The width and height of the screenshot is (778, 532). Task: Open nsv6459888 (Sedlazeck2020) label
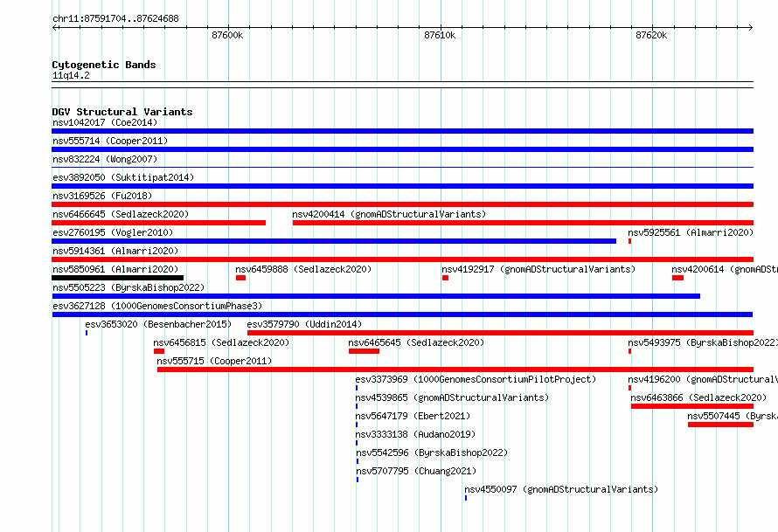(303, 269)
